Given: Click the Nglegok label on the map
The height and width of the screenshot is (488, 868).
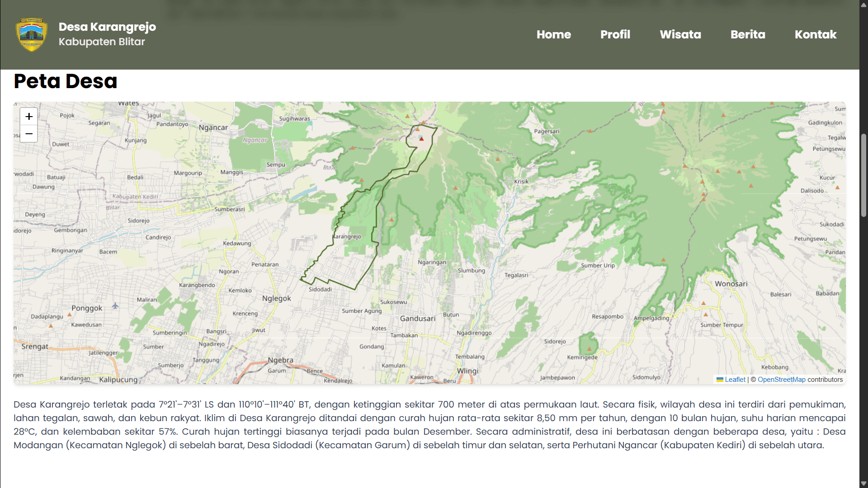Looking at the screenshot, I should pos(277,298).
